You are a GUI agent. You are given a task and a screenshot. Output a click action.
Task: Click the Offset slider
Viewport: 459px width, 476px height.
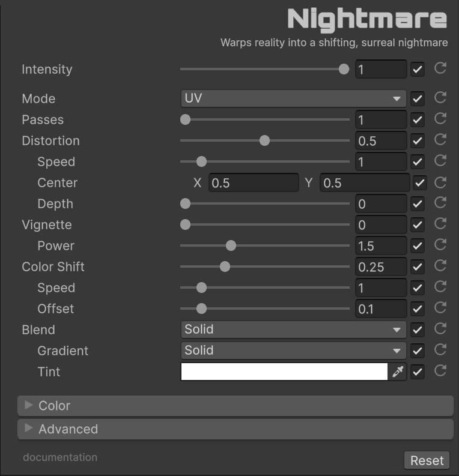(x=264, y=309)
